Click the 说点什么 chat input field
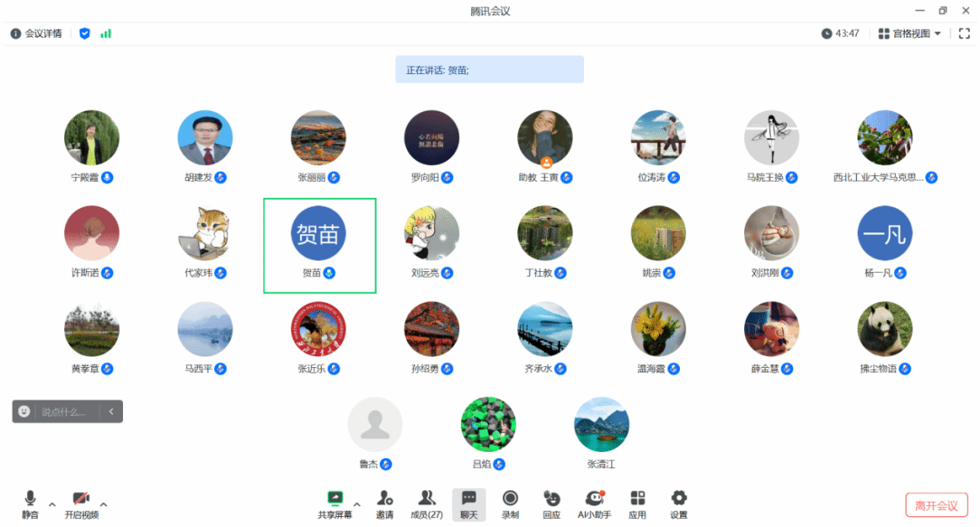The height and width of the screenshot is (527, 980). click(x=63, y=412)
